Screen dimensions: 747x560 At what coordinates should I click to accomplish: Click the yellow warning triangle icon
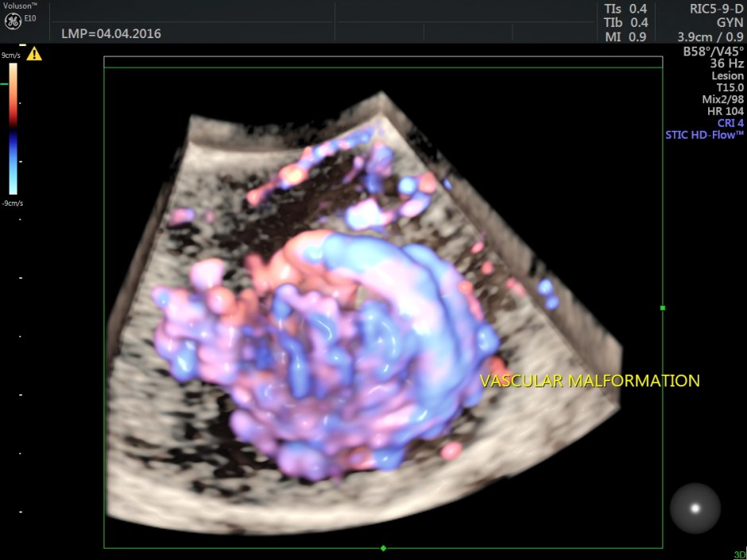[x=34, y=55]
